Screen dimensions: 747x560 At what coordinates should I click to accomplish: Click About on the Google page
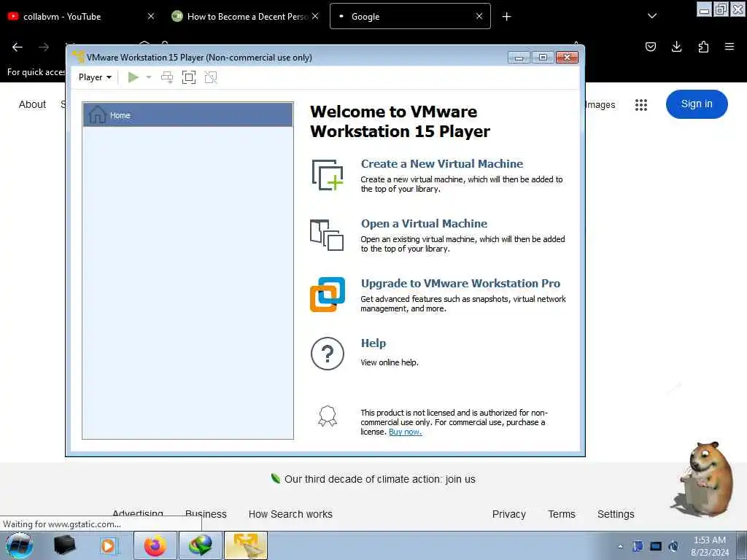[x=32, y=104]
